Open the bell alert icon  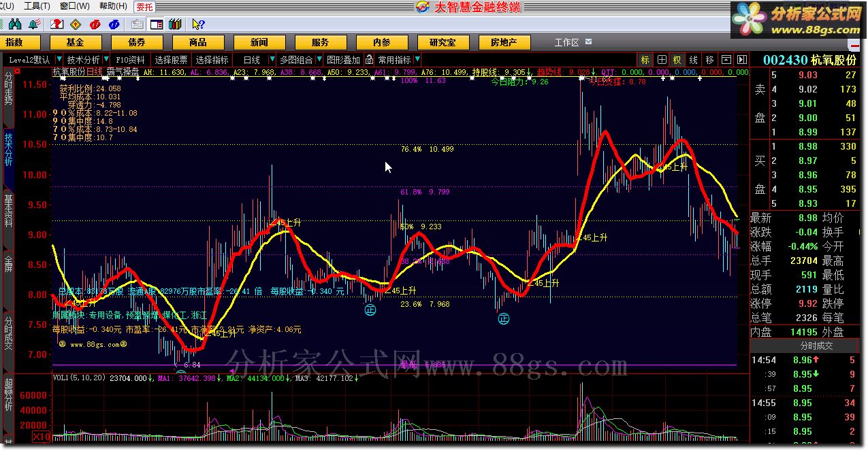click(33, 24)
